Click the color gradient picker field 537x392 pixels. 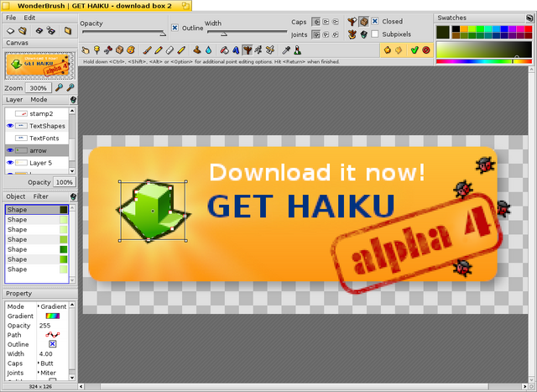484,50
